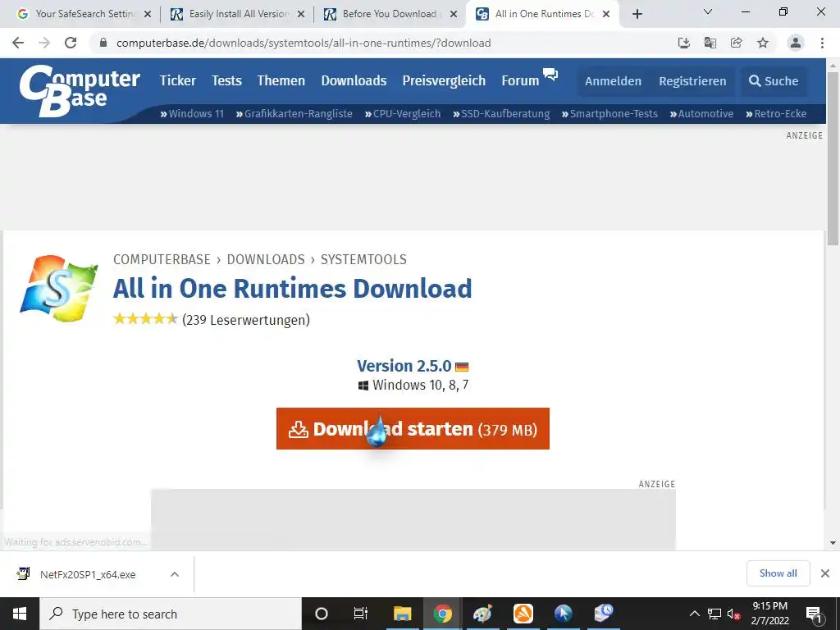
Task: Open the Smartphone-Tests link
Action: [609, 113]
